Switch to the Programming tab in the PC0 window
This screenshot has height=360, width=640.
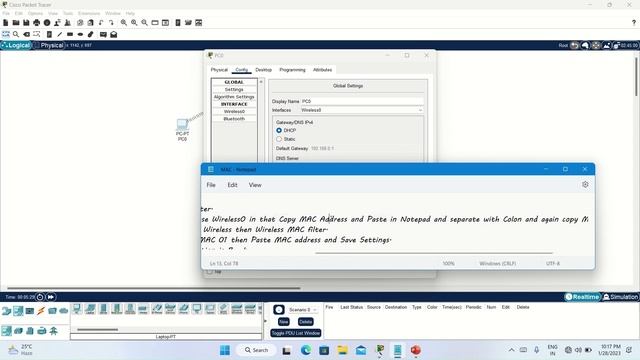(292, 70)
